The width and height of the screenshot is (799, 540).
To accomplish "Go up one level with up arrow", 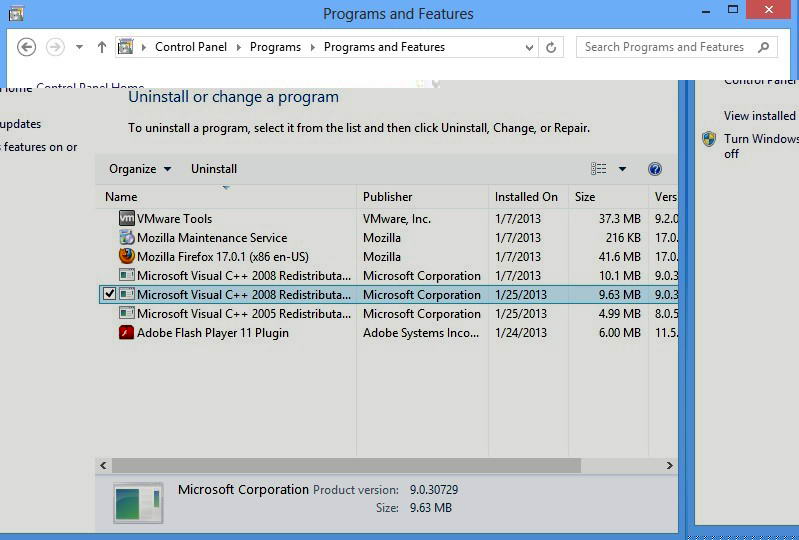I will tap(102, 47).
